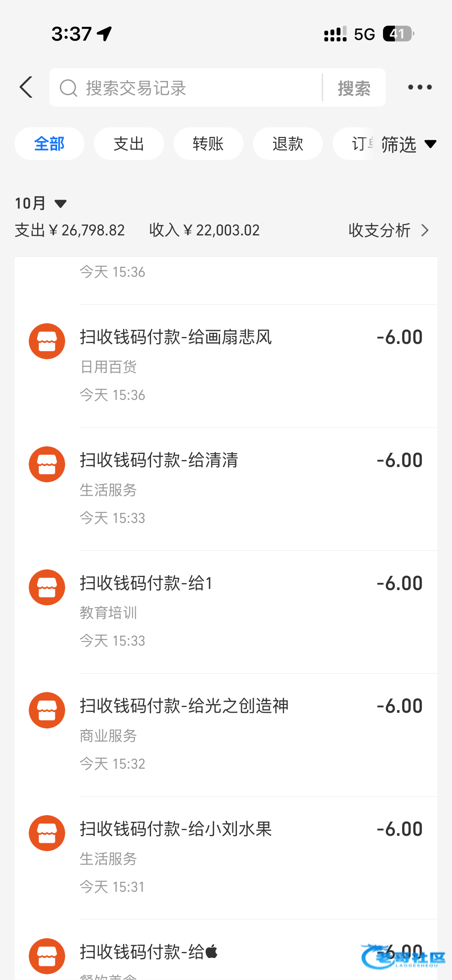Focus the 搜索交易记录 search field

point(192,88)
